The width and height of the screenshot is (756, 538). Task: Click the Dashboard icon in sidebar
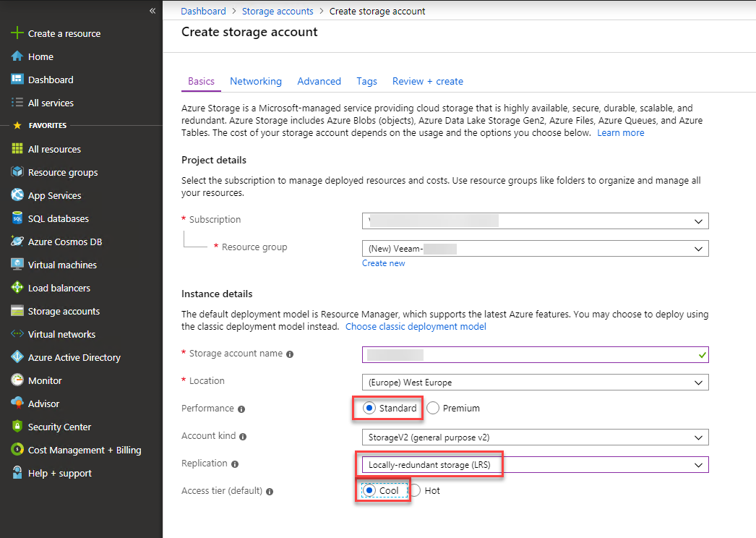17,79
